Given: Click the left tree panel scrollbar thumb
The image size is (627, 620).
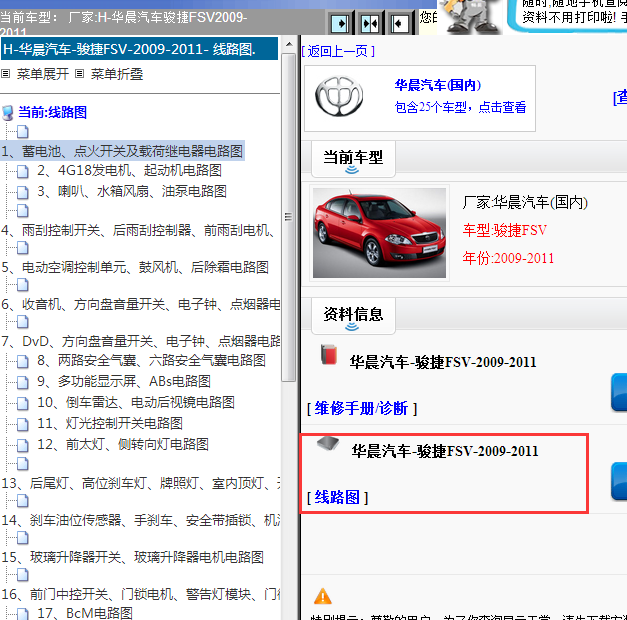Looking at the screenshot, I should coord(288,217).
